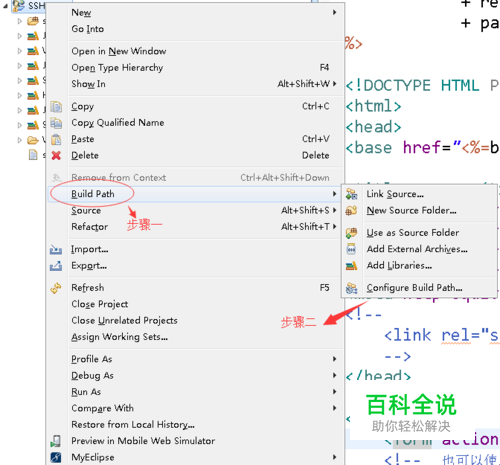500x465 pixels.
Task: Choose Add Libraries... in submenu
Action: (x=419, y=266)
